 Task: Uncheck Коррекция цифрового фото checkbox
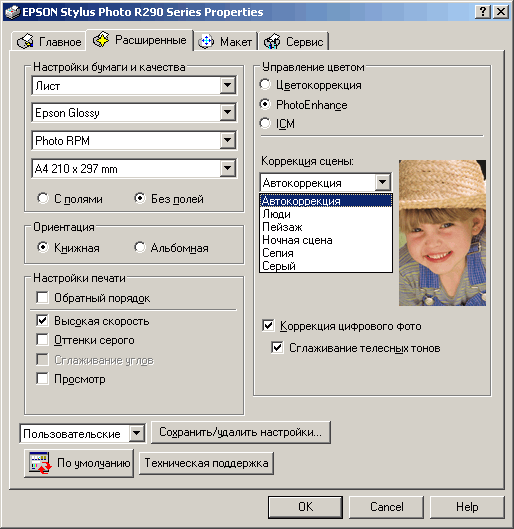[268, 326]
